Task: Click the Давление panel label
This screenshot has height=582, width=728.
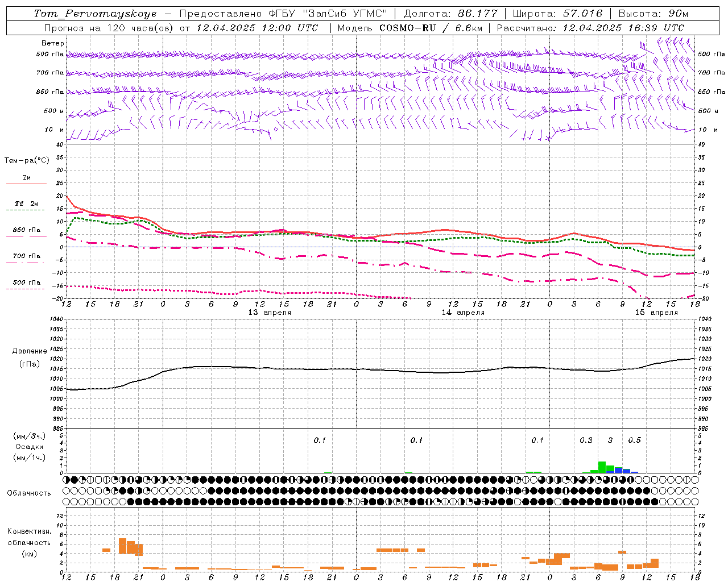Action: click(30, 351)
